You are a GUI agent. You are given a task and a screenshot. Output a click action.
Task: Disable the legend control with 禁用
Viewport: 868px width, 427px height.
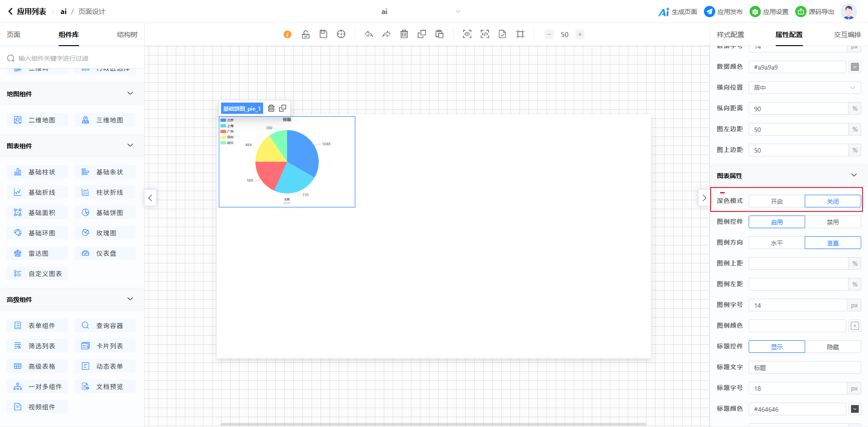(x=833, y=222)
